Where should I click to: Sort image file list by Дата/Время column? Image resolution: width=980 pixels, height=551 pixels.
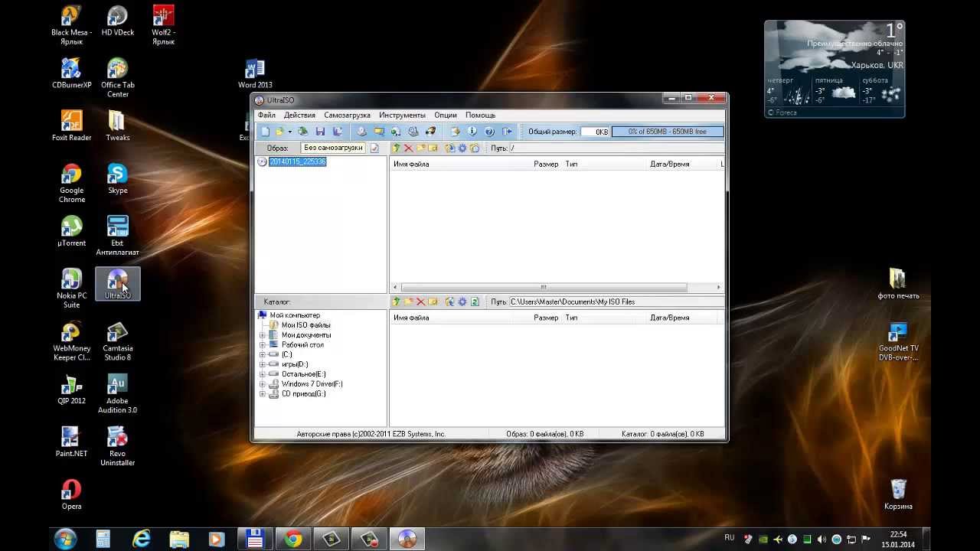coord(670,164)
